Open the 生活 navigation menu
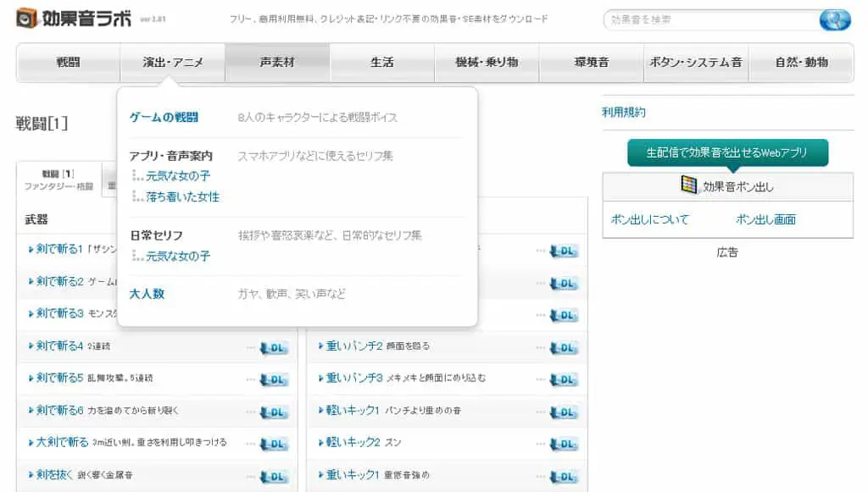This screenshot has width=868, height=492. [x=382, y=63]
